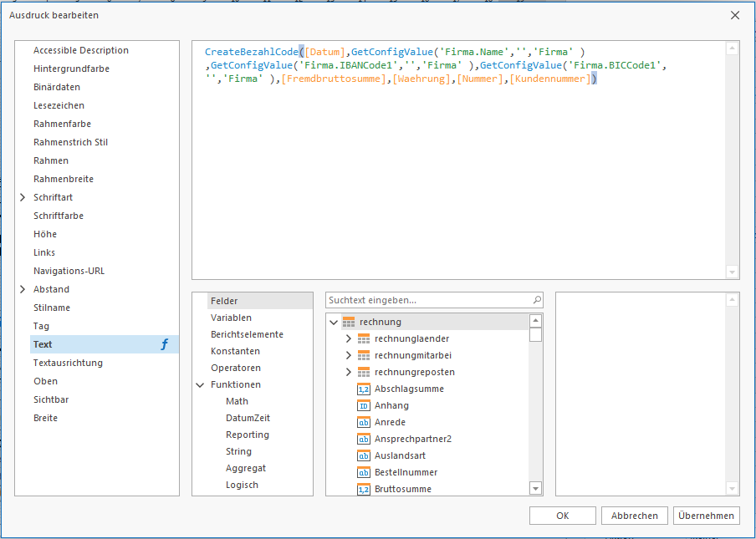Select the Konstanten category

[x=235, y=351]
